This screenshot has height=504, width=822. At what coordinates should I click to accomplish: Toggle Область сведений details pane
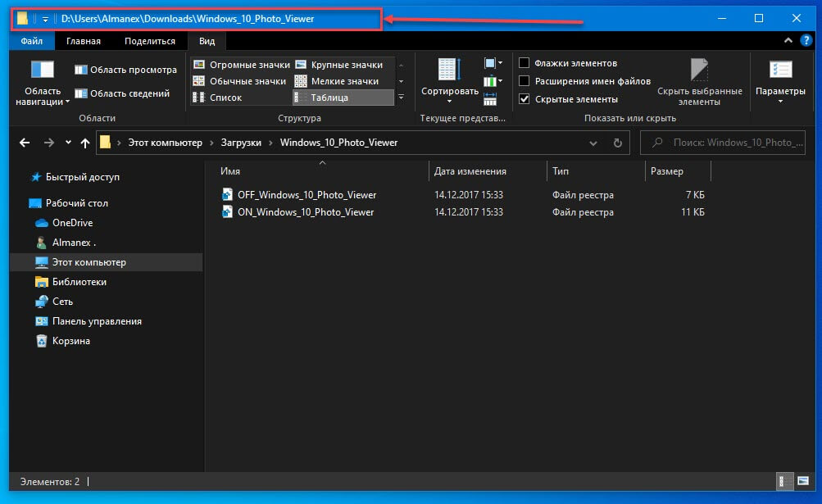[x=122, y=93]
